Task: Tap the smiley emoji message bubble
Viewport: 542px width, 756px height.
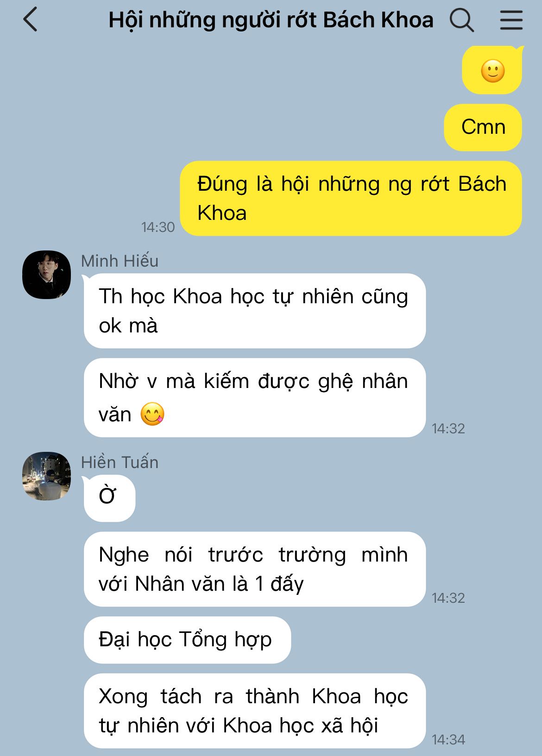Action: (492, 70)
